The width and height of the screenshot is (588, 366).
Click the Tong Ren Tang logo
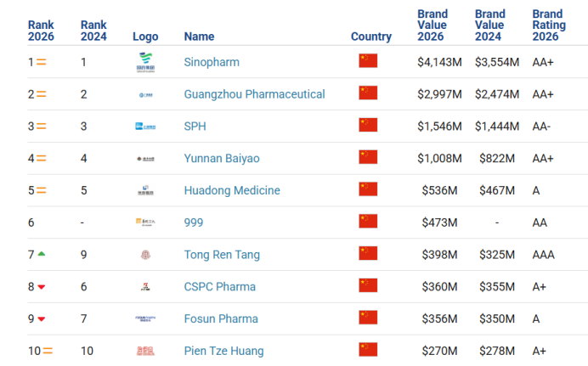(145, 255)
